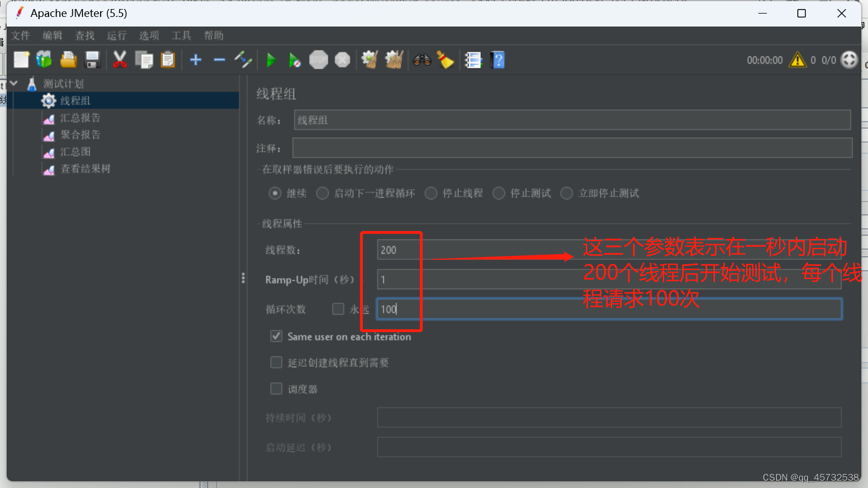
Task: Select 测试计划 in the tree
Action: 63,84
